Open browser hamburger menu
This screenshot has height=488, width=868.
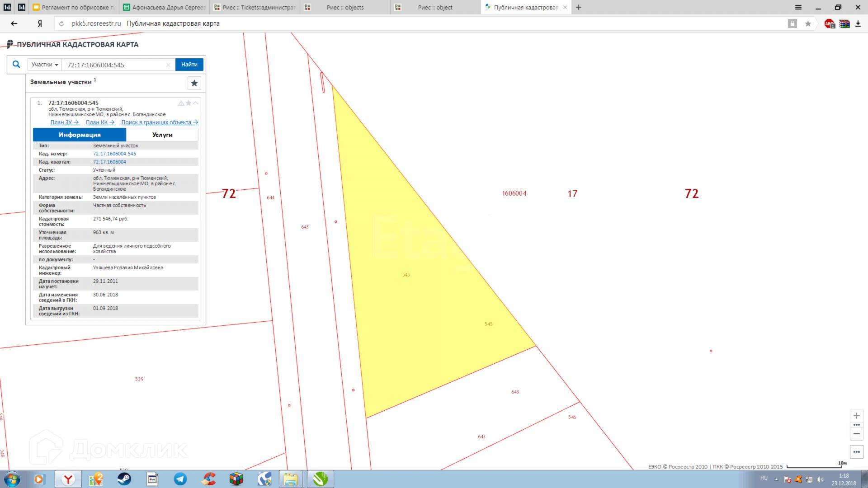798,7
